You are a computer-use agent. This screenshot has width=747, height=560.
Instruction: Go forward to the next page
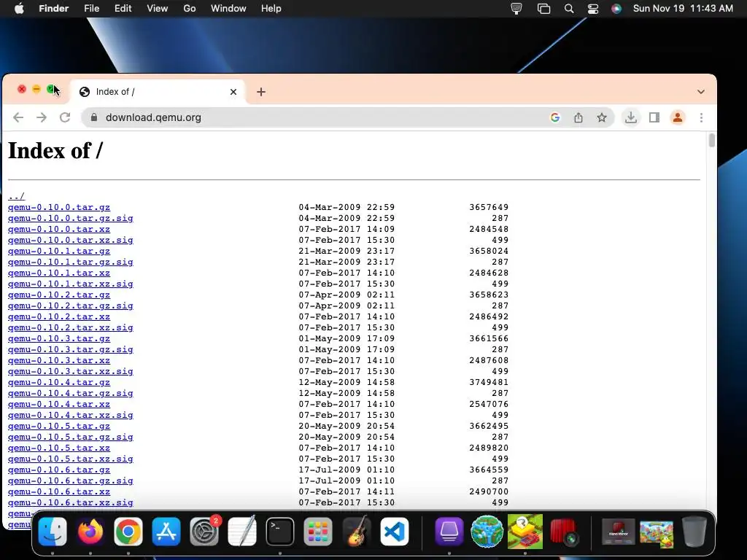click(x=42, y=117)
